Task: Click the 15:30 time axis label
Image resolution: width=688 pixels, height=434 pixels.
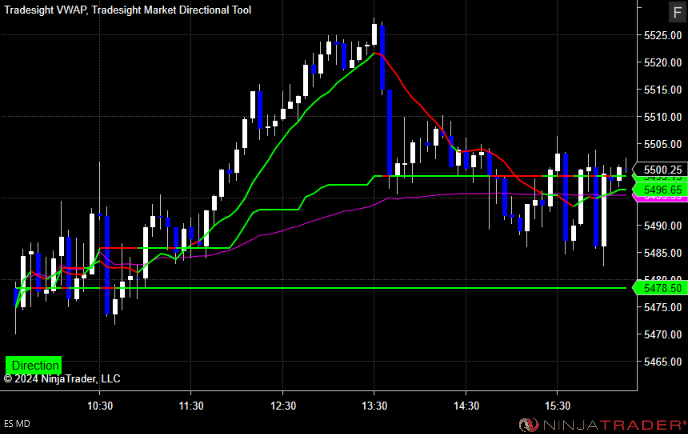Action: (x=558, y=406)
